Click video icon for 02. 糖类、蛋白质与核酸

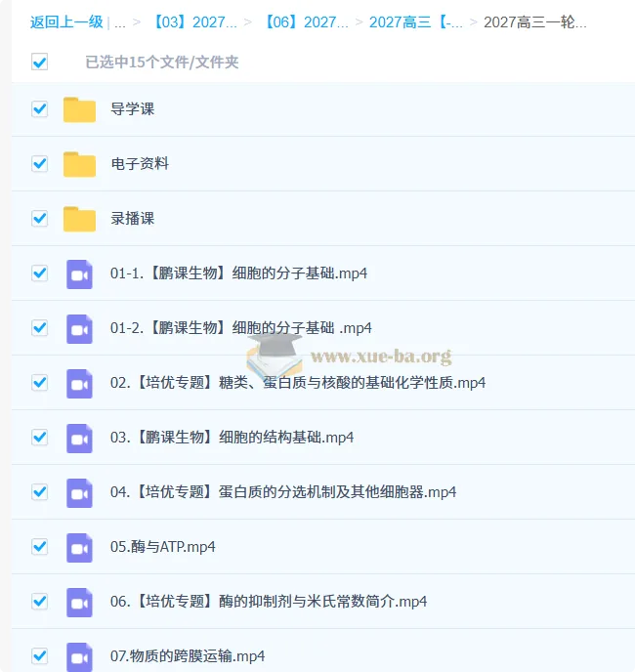coord(79,384)
